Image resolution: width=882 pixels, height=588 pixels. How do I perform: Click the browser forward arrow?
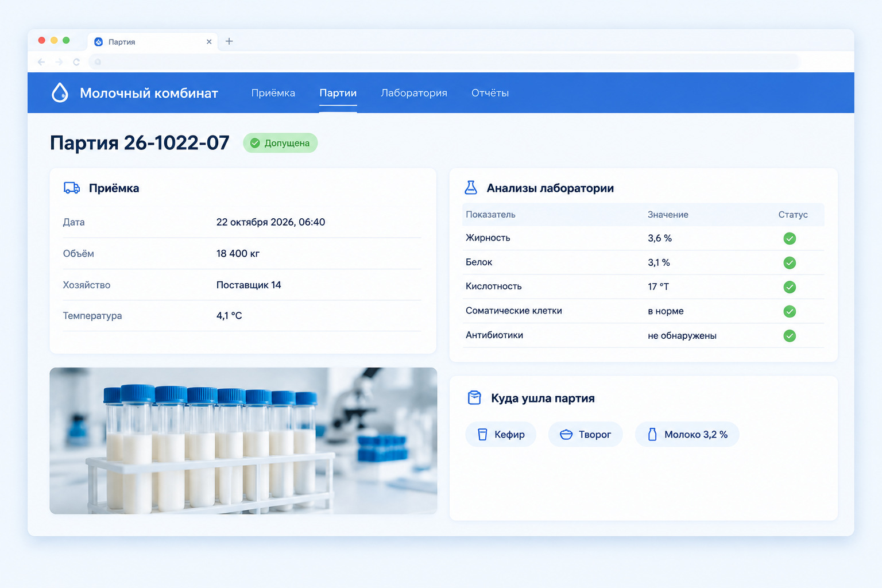(x=59, y=62)
